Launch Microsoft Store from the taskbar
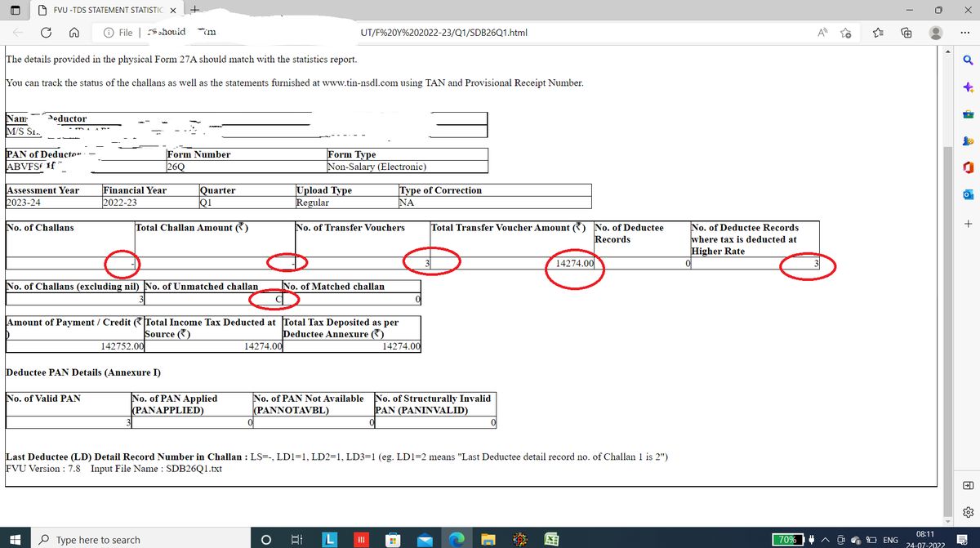 pos(393,539)
